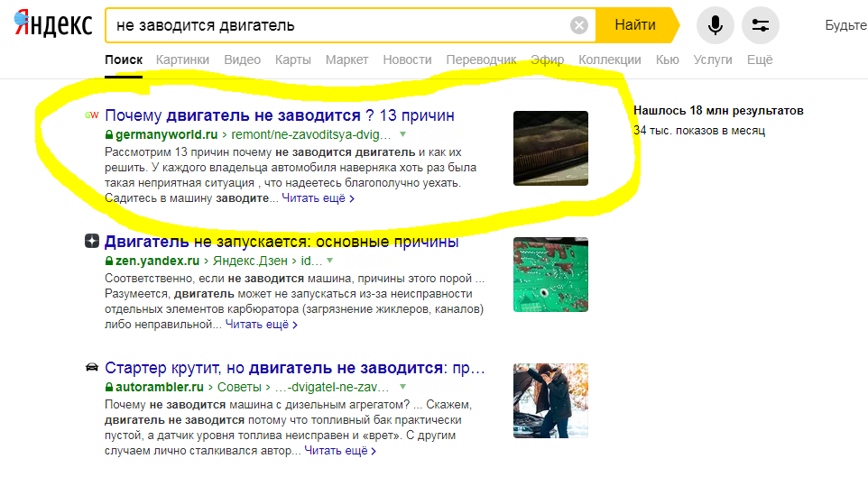Open the Новости tab
The height and width of the screenshot is (477, 868).
(x=408, y=60)
